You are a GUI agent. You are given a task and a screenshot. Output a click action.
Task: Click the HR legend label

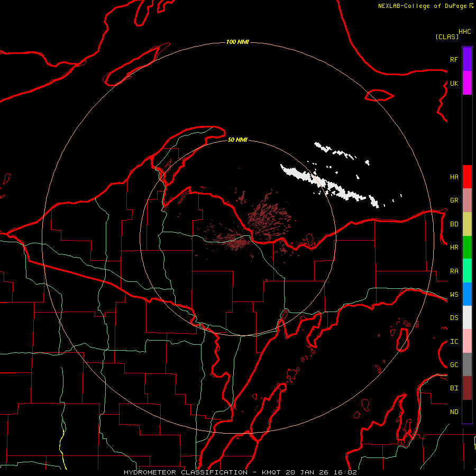pos(454,248)
